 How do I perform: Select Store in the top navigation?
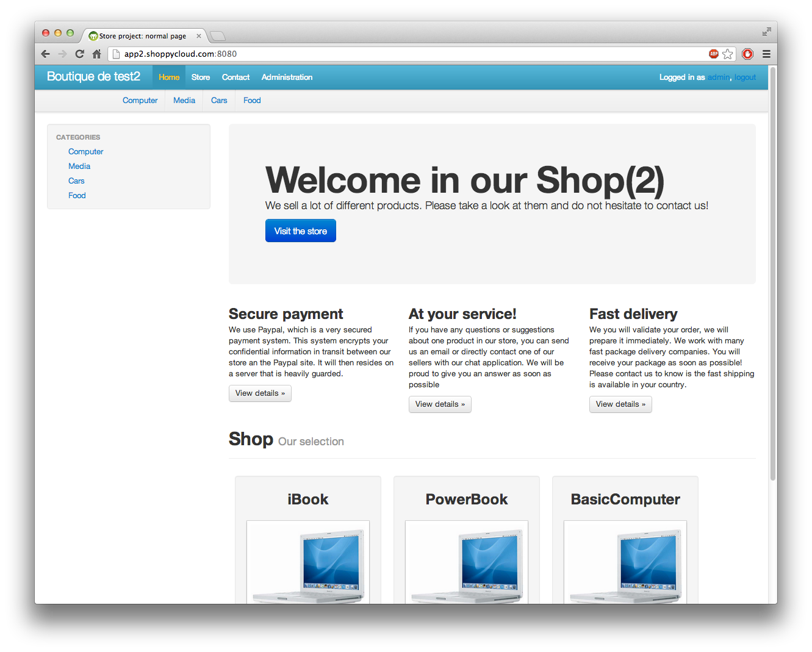pos(200,77)
